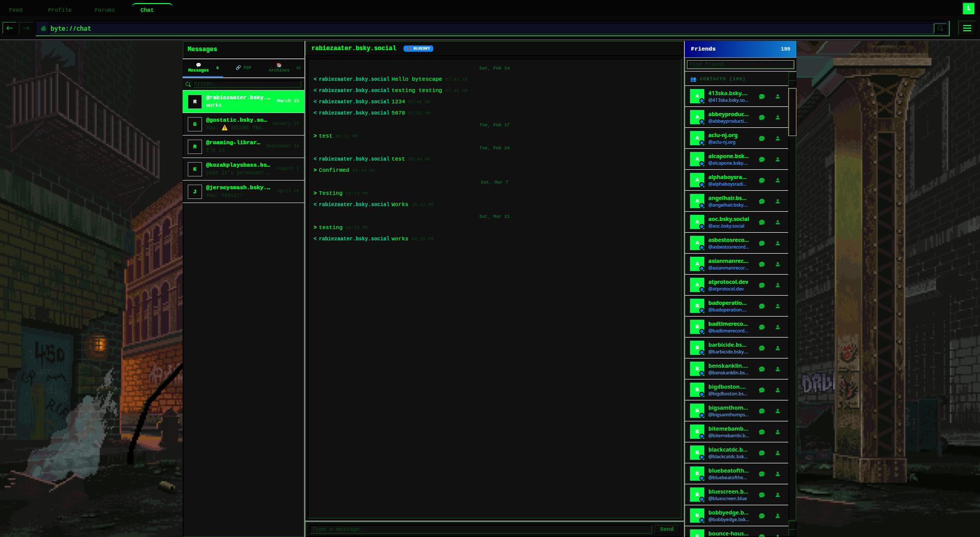
Task: Message 413ska.bsky via chat bubble icon
Action: point(762,97)
